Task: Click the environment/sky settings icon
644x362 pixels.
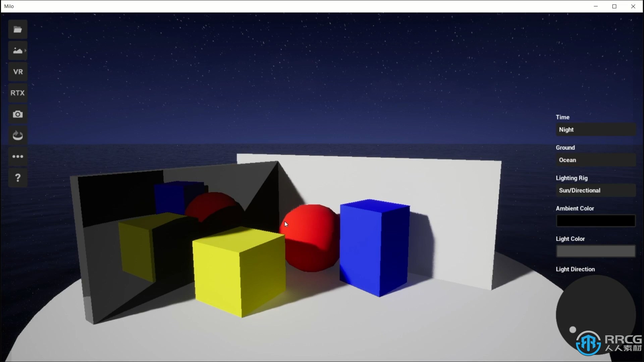Action: 18,50
